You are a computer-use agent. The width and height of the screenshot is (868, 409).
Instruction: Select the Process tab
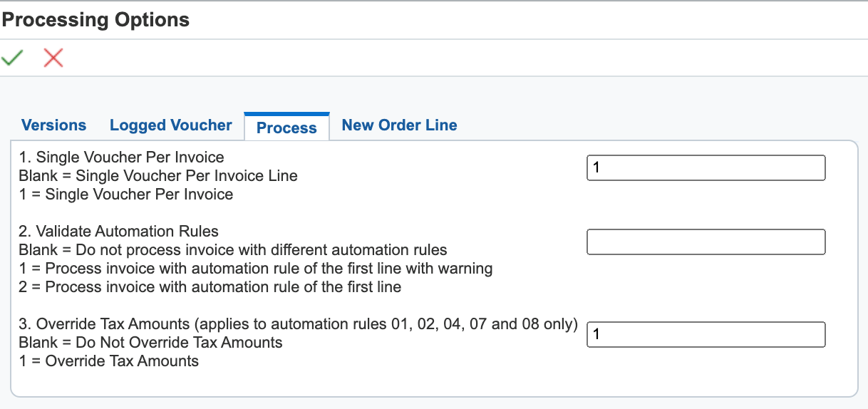286,128
